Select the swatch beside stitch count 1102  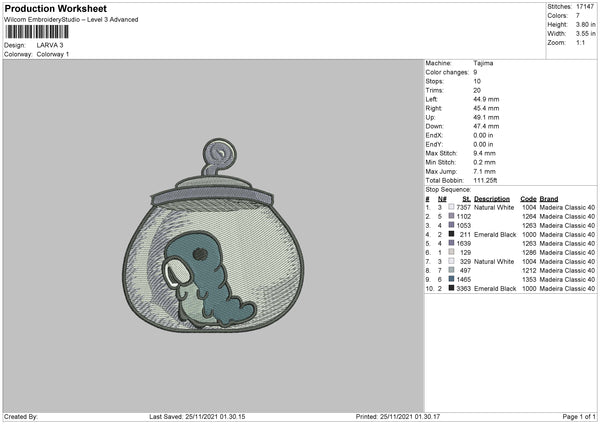pos(451,216)
